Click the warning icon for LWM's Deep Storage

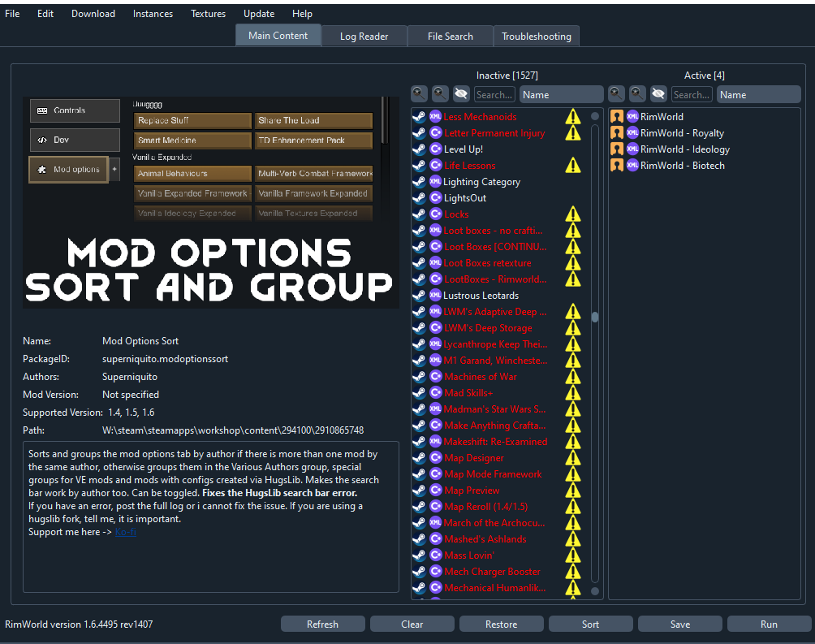pos(573,328)
